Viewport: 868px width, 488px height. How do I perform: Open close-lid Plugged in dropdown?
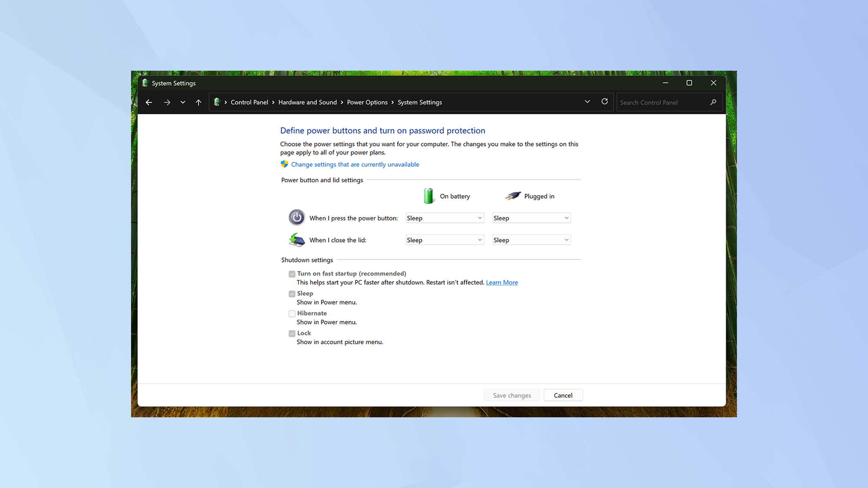pos(531,240)
